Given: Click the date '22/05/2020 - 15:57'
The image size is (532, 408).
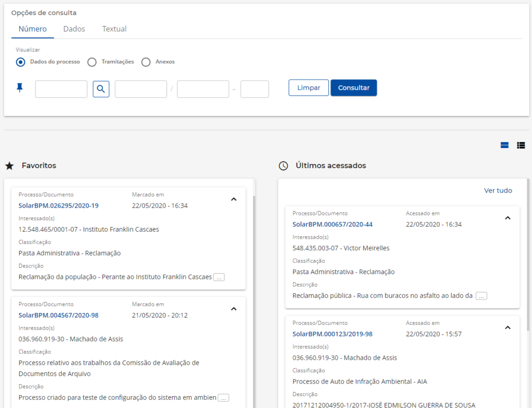Looking at the screenshot, I should click(x=434, y=334).
